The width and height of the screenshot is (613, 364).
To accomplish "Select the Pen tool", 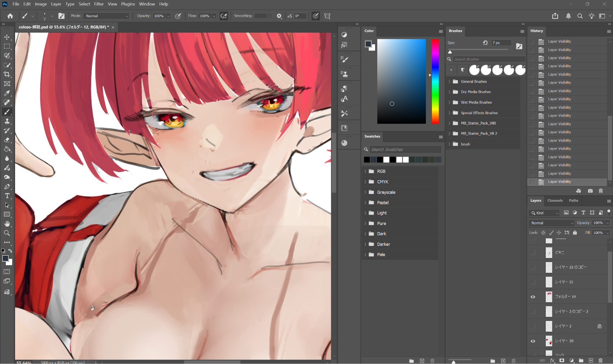I will tap(7, 187).
